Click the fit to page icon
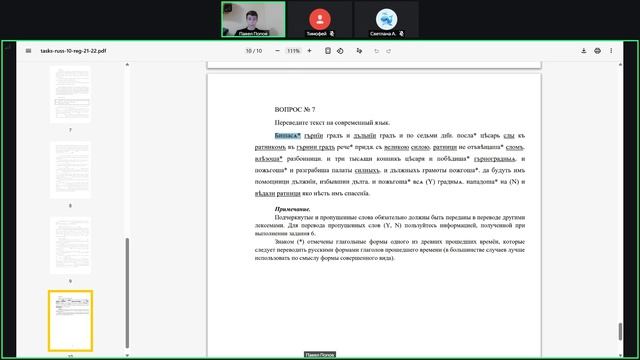The height and width of the screenshot is (360, 640). pyautogui.click(x=328, y=51)
